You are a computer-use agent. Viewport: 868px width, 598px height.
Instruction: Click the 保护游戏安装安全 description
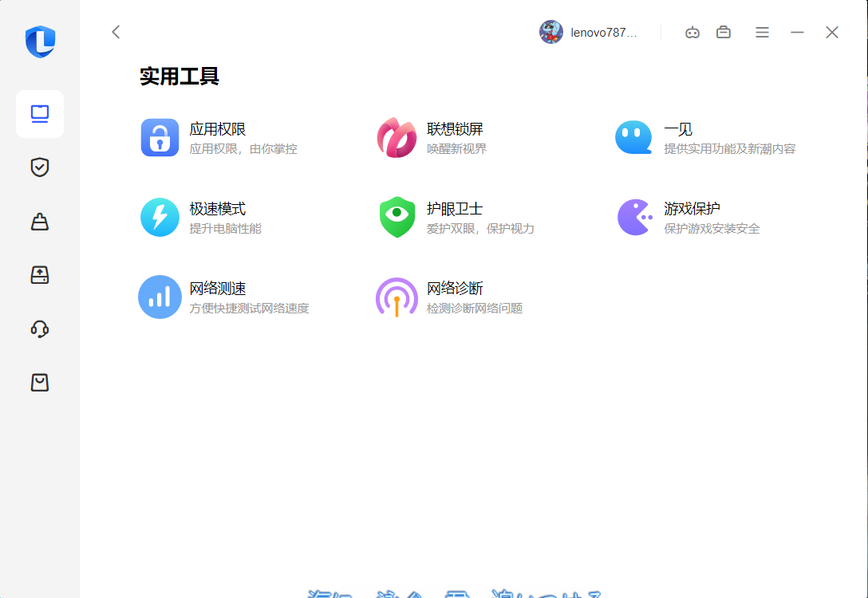point(712,229)
